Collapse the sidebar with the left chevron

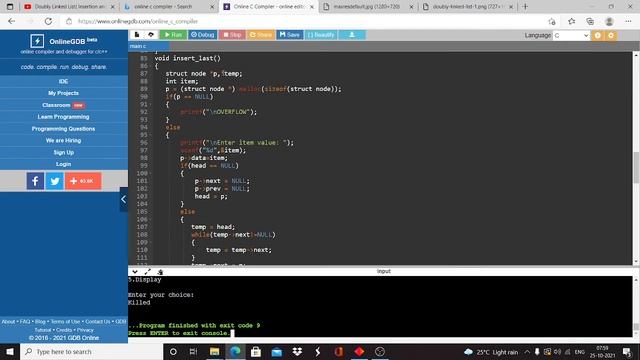click(x=124, y=199)
